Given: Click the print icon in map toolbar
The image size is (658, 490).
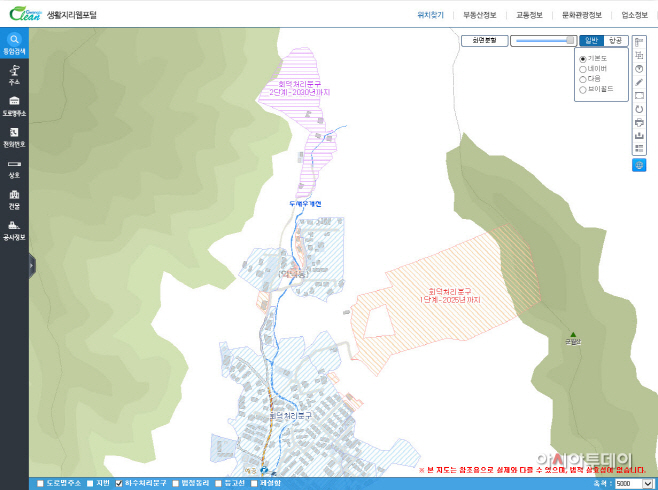Looking at the screenshot, I should [639, 122].
